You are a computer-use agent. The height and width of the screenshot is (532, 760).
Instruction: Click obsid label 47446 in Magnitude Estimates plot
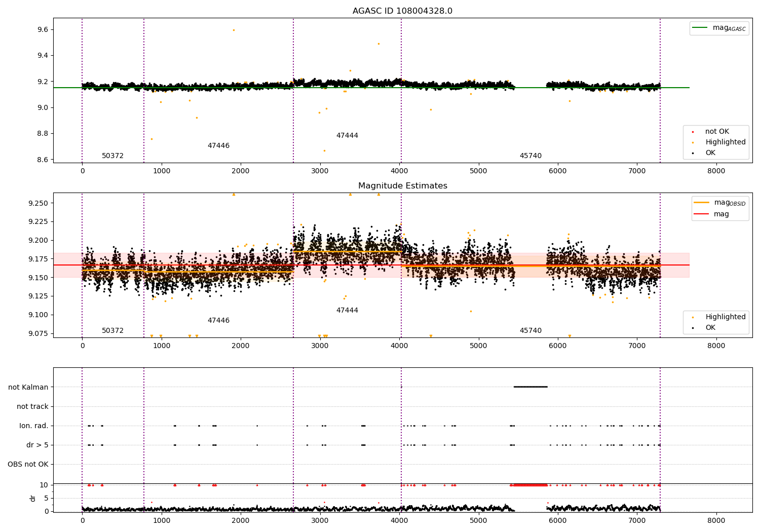[x=218, y=321]
